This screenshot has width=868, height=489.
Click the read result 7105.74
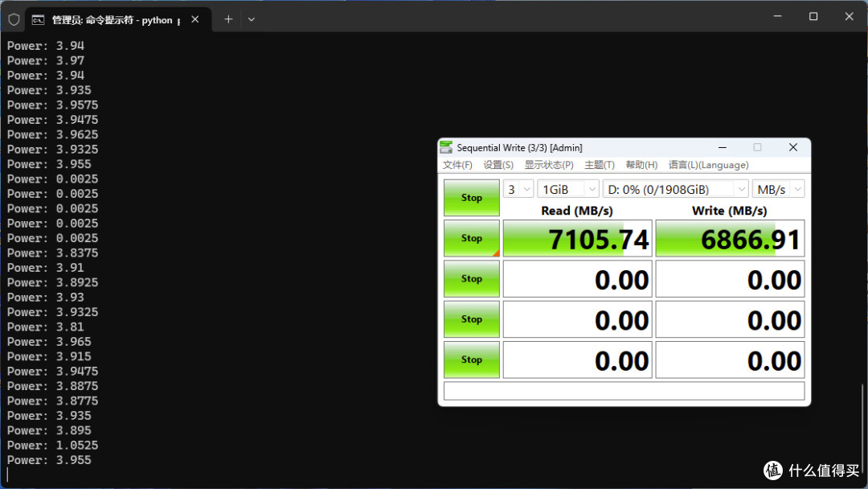(577, 239)
